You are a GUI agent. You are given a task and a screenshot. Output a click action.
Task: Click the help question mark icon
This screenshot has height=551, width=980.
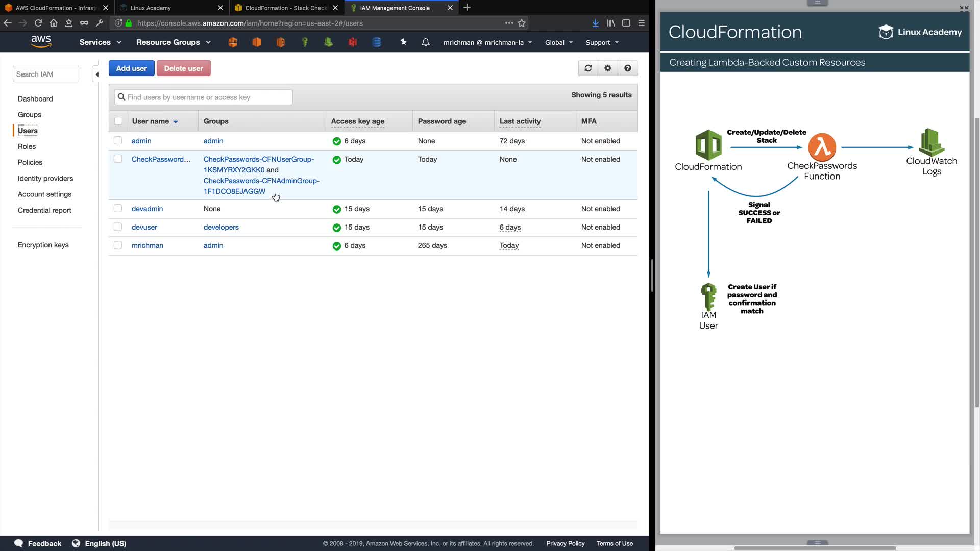628,68
